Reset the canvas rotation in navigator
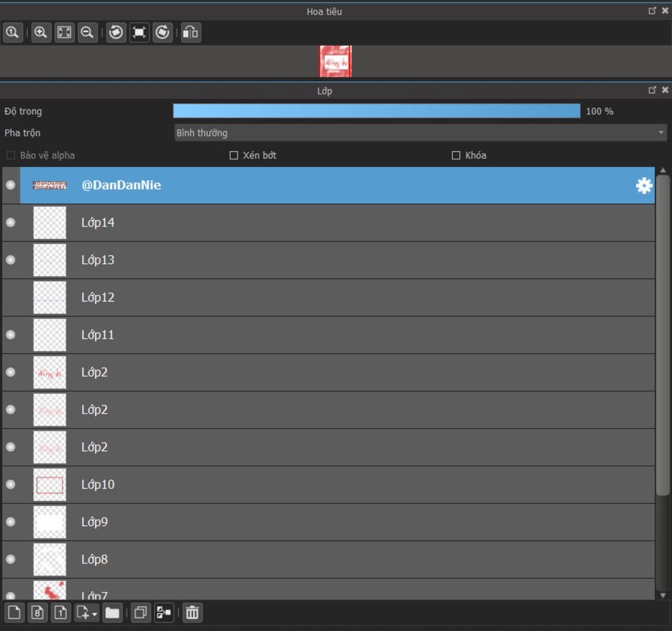Screen dimensions: 672x631 139,33
